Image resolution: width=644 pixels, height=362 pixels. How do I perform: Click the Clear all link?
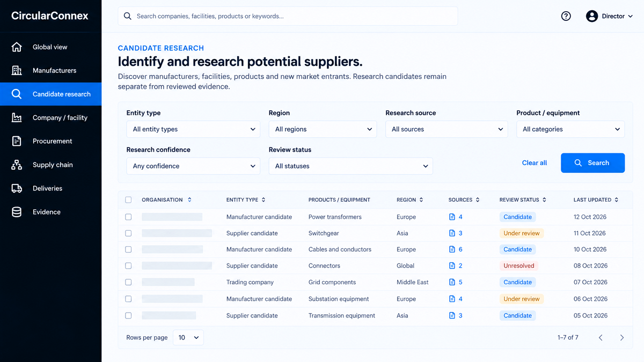[535, 163]
